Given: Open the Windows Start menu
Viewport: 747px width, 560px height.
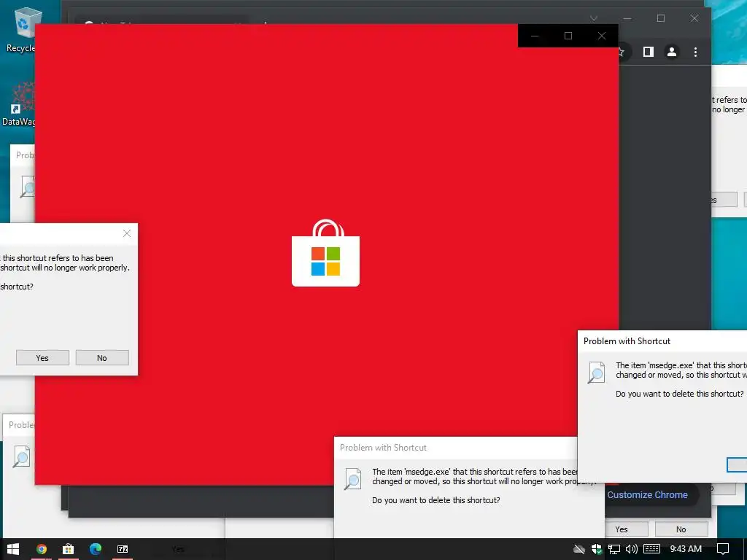Looking at the screenshot, I should click(x=13, y=549).
